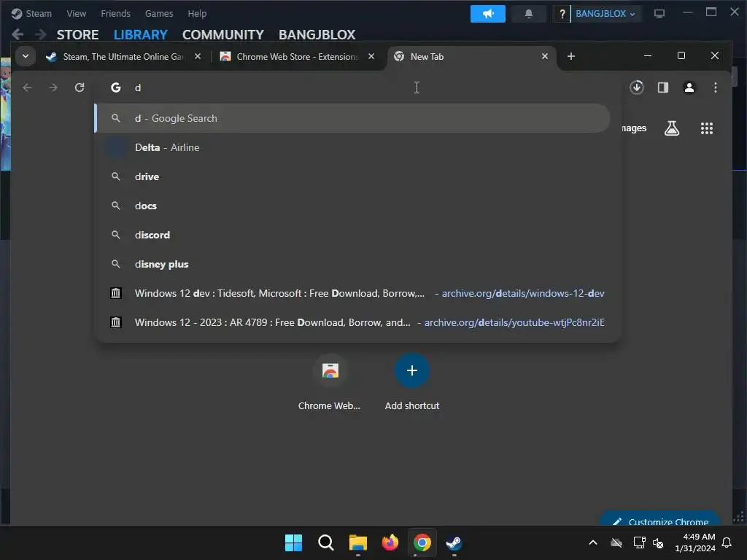Go to Steam COMMUNITY section
The width and height of the screenshot is (747, 560).
tap(223, 35)
